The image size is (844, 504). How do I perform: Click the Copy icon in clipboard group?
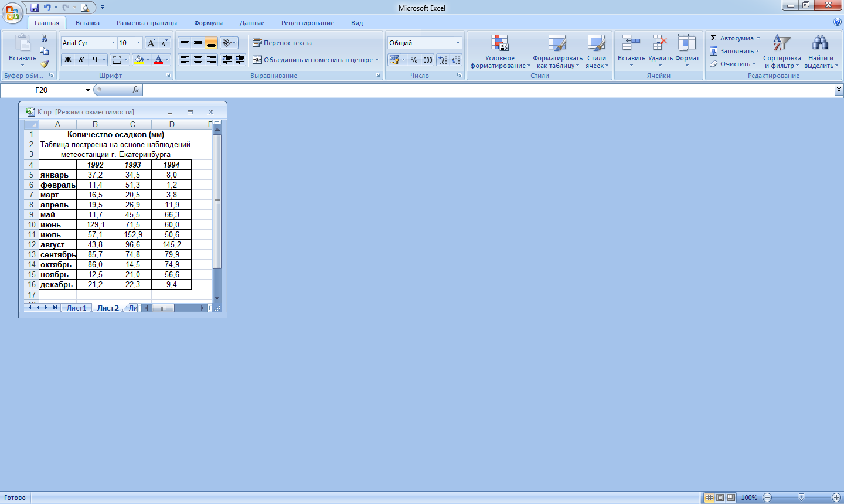click(x=45, y=51)
